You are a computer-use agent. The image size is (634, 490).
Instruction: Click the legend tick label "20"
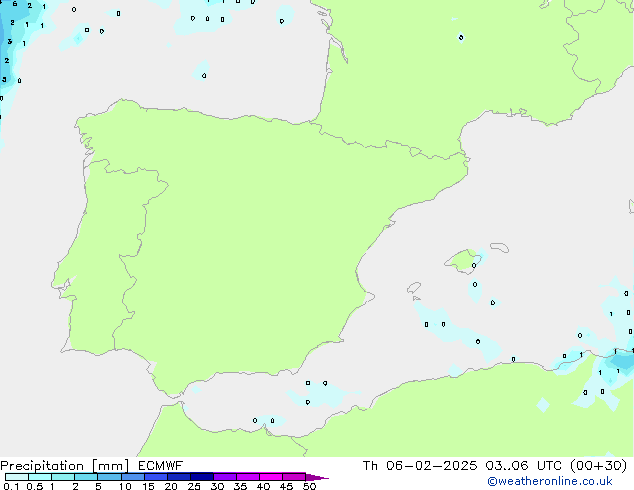pyautogui.click(x=171, y=486)
